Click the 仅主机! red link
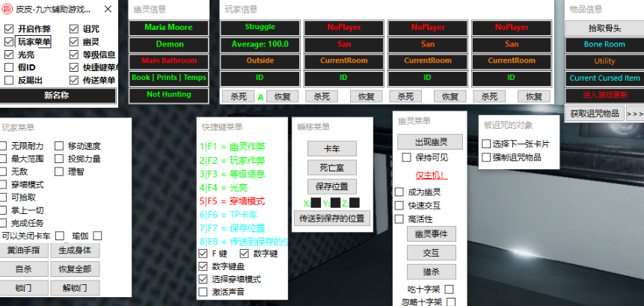 pos(431,175)
